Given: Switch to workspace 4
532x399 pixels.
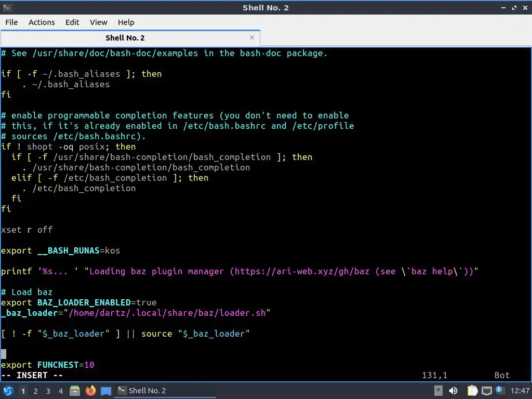Looking at the screenshot, I should (x=61, y=391).
